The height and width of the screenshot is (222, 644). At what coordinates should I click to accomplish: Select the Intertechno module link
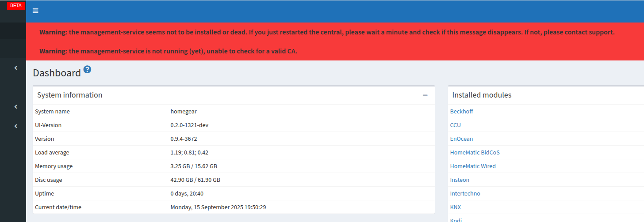[x=465, y=194]
